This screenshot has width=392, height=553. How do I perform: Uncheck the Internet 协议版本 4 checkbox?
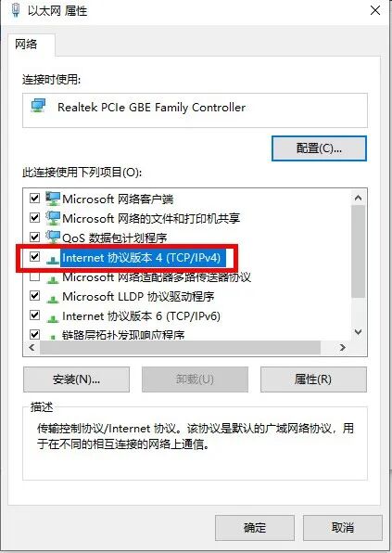click(x=34, y=256)
